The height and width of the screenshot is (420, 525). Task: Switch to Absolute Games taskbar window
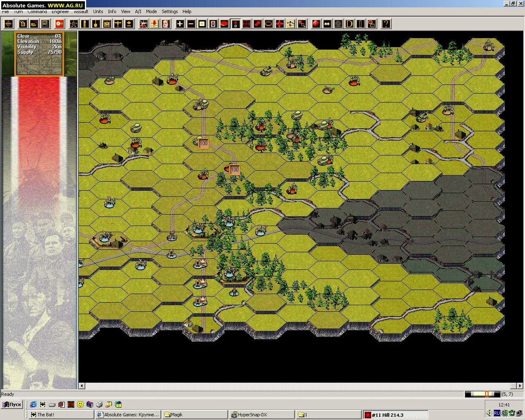pos(128,415)
